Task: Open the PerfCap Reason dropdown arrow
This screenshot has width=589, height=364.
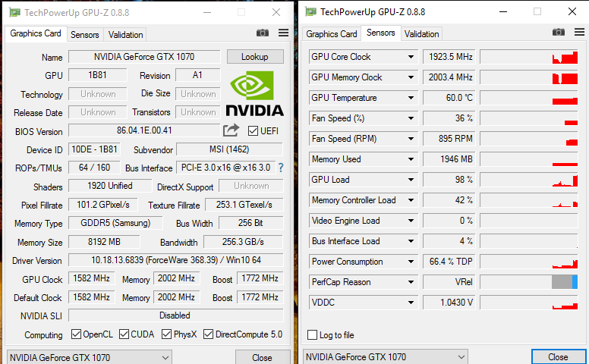Action: pyautogui.click(x=411, y=282)
